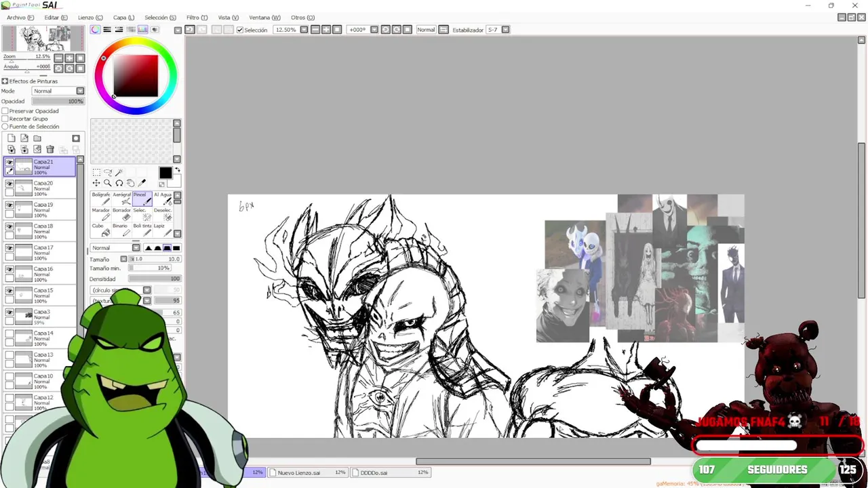This screenshot has height=488, width=868.
Task: Hide layer Capa20
Action: coord(9,184)
